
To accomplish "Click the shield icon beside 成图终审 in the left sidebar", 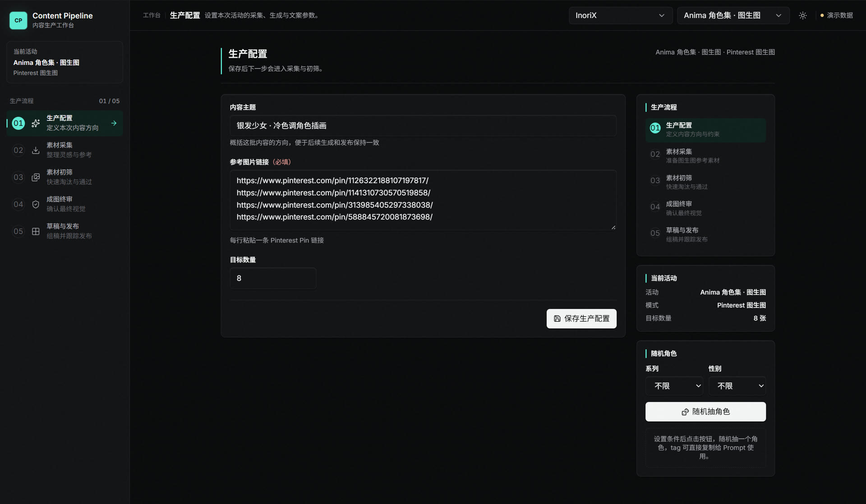I will (36, 204).
